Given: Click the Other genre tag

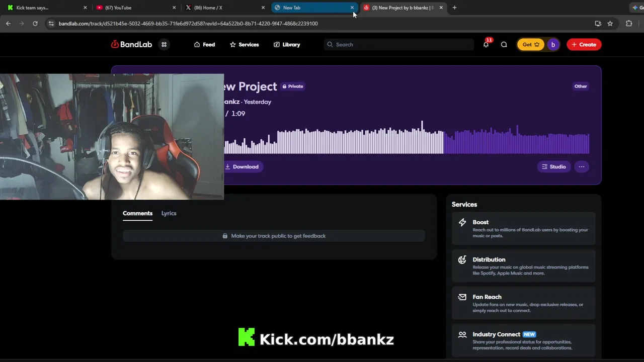Looking at the screenshot, I should pos(581,86).
